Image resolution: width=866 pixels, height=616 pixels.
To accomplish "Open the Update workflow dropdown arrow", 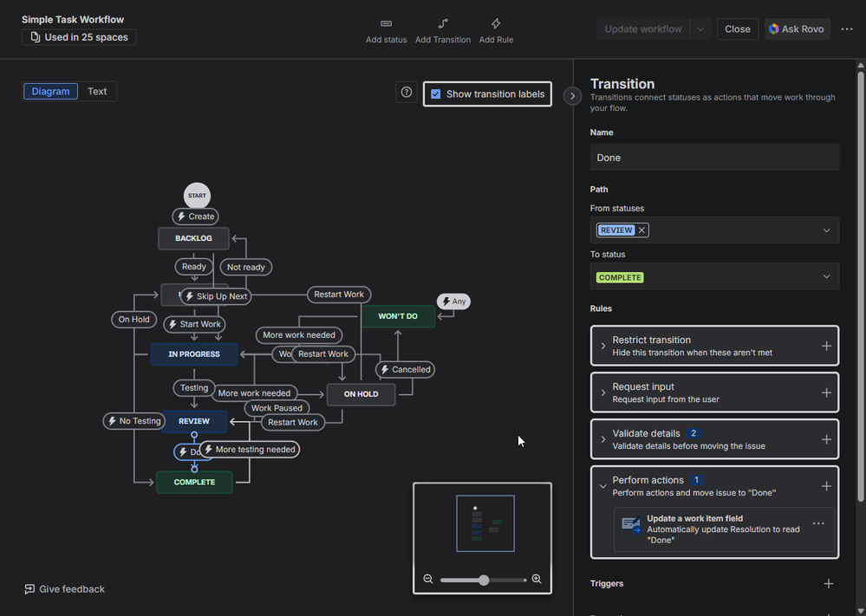I will point(700,29).
